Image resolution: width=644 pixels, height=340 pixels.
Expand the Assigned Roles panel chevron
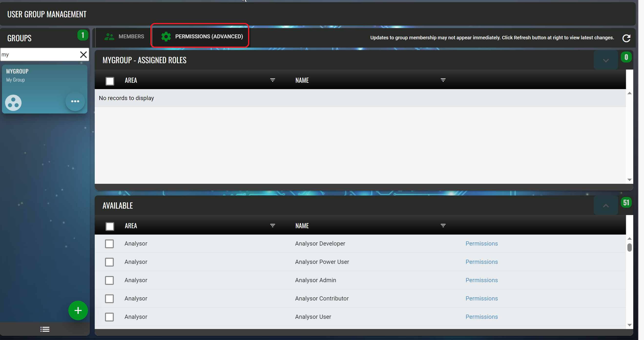[605, 61]
